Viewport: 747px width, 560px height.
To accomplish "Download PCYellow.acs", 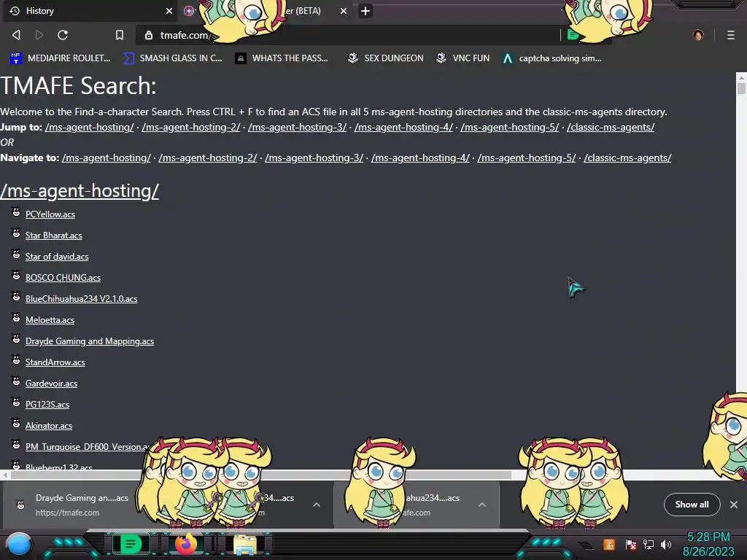I will tap(50, 214).
